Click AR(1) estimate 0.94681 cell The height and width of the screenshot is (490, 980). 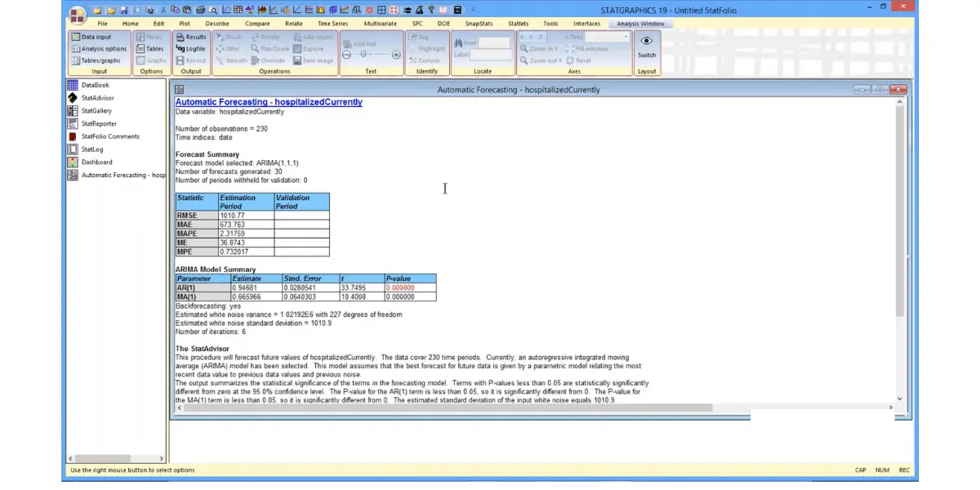click(x=256, y=287)
